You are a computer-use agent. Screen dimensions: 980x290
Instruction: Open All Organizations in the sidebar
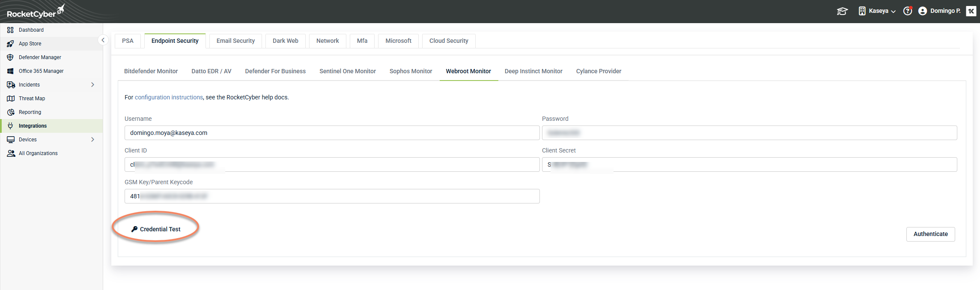pyautogui.click(x=51, y=153)
